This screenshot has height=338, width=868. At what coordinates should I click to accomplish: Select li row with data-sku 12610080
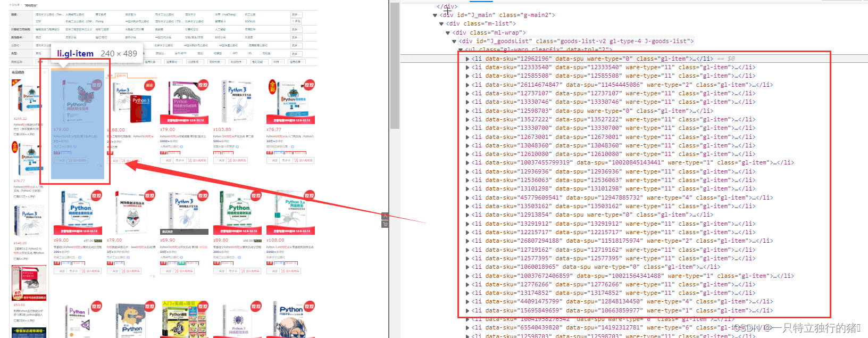pos(613,154)
